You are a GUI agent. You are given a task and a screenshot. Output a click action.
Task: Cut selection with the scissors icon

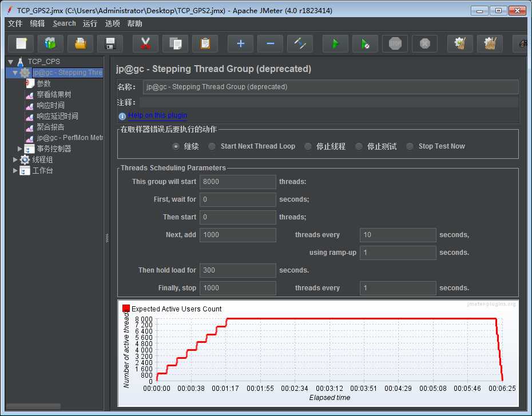pyautogui.click(x=145, y=43)
